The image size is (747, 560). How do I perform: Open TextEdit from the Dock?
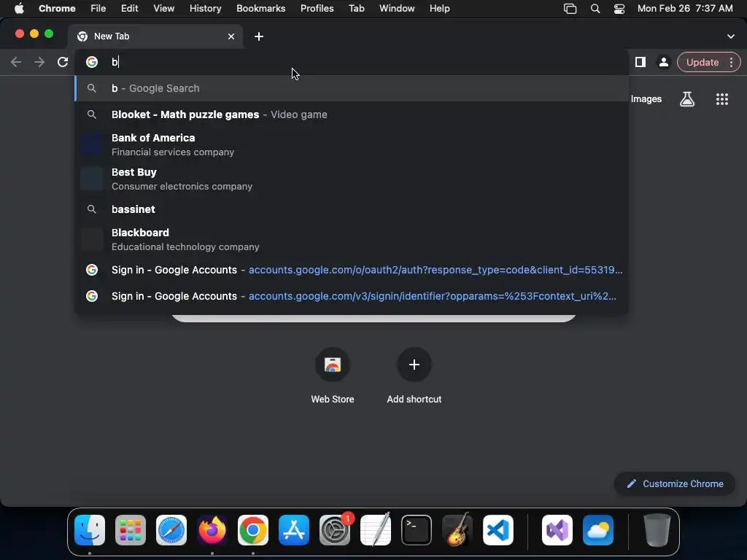tap(376, 530)
